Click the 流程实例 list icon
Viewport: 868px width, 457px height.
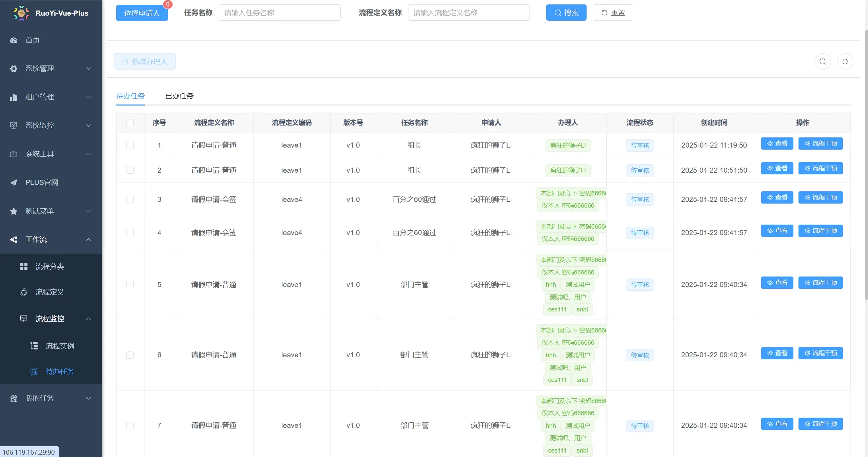[34, 346]
